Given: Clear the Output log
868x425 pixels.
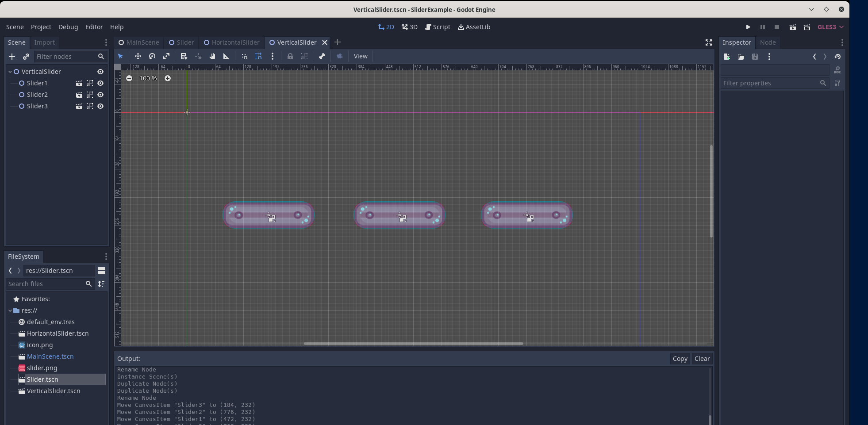Looking at the screenshot, I should pyautogui.click(x=703, y=359).
